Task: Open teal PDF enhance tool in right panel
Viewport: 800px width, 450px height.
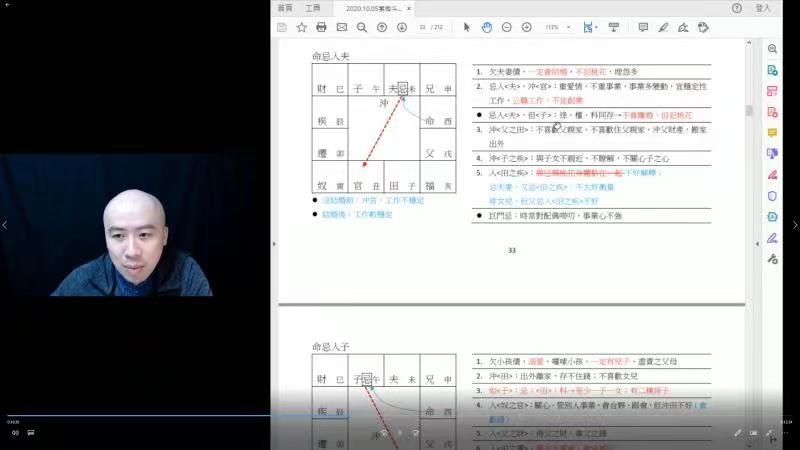Action: pos(772,217)
